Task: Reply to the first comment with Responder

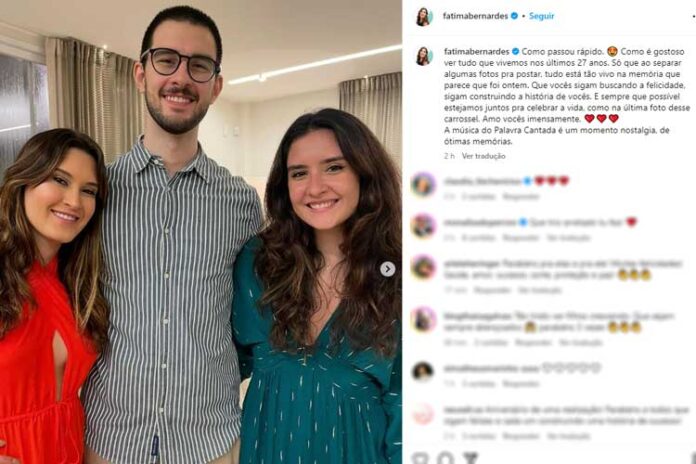Action: coord(521,196)
